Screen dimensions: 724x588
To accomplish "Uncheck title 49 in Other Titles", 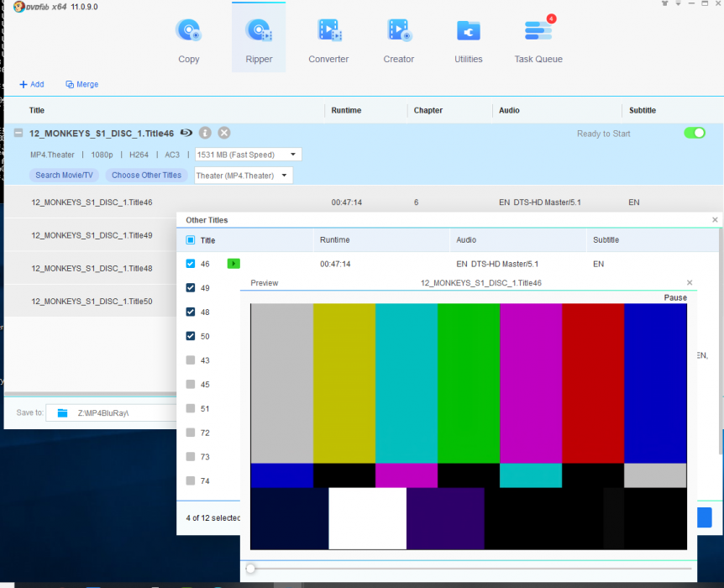I will 191,288.
